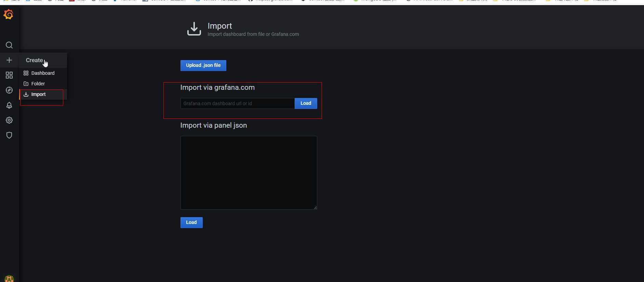644x282 pixels.
Task: Click the user avatar at sidebar bottom
Action: pos(9,279)
